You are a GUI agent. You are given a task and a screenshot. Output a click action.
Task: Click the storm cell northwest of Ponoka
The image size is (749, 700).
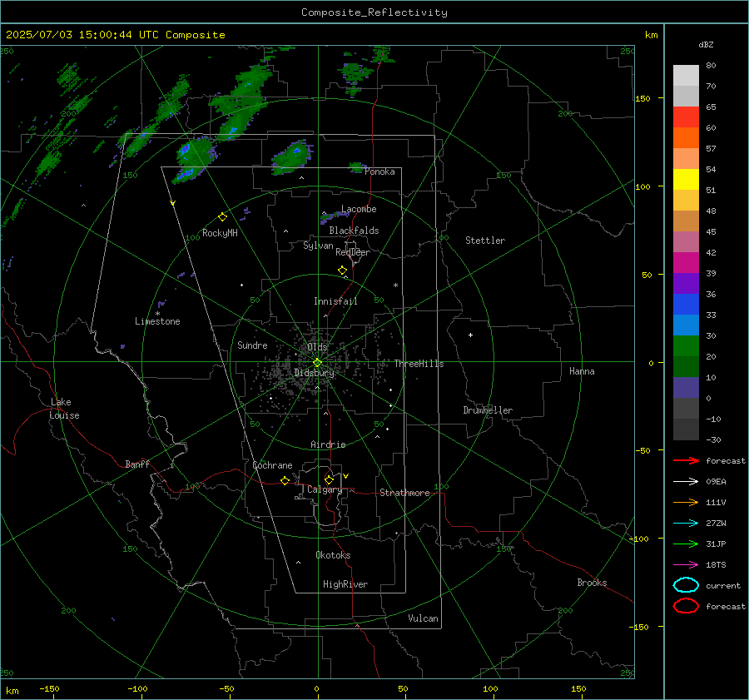[291, 156]
